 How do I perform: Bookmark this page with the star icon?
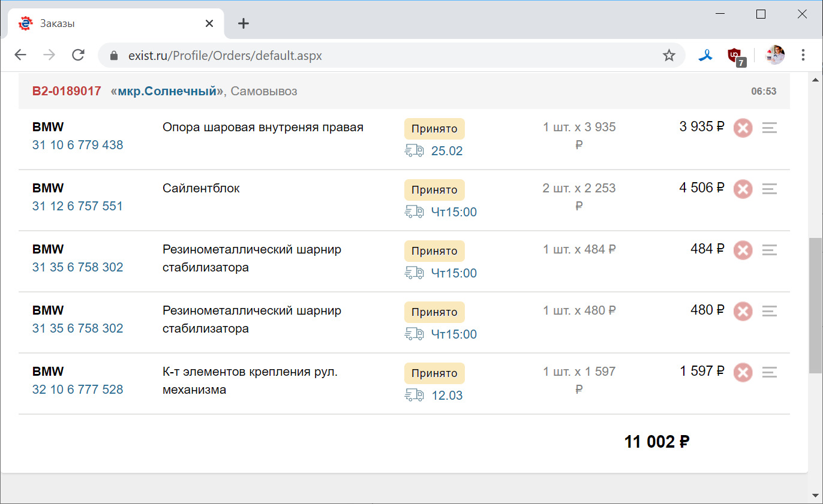click(x=669, y=56)
